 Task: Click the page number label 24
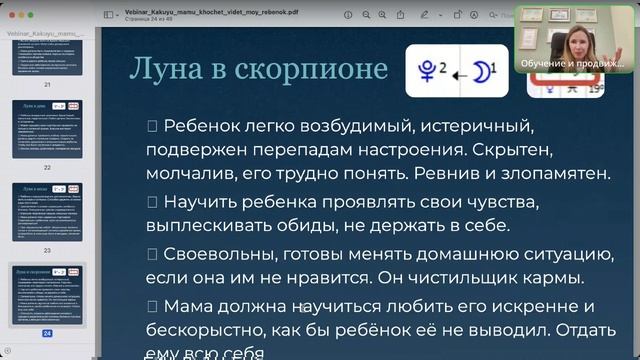point(47,333)
